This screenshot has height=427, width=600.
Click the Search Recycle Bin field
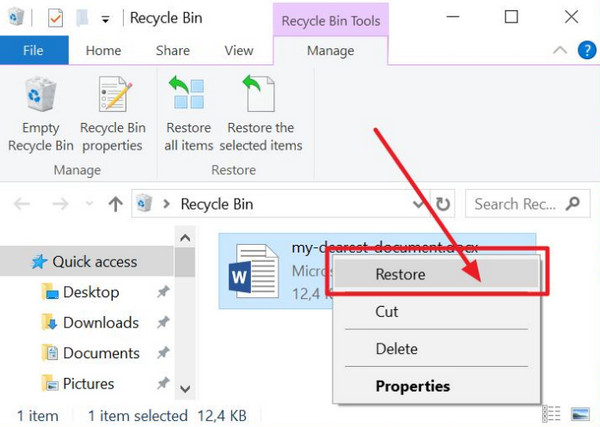[x=527, y=204]
